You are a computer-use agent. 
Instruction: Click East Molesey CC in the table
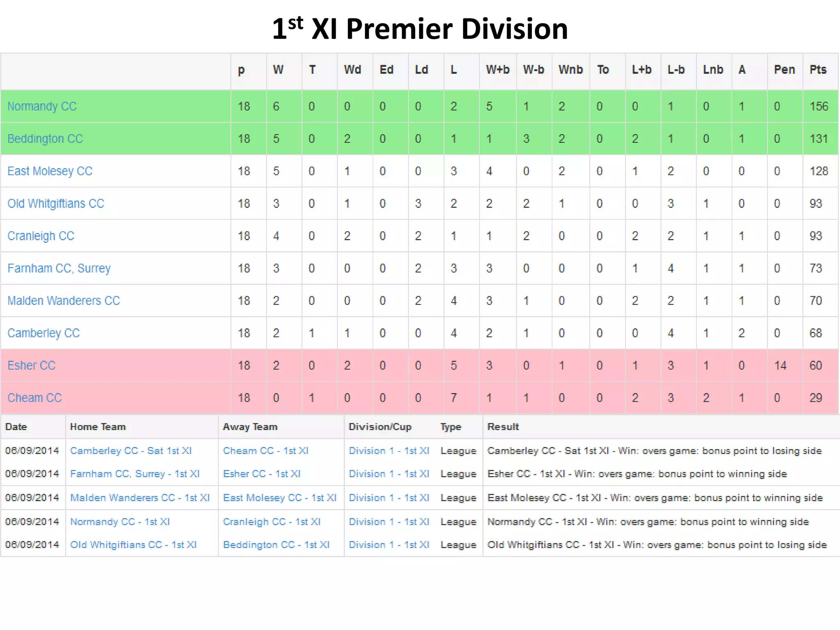(x=50, y=171)
